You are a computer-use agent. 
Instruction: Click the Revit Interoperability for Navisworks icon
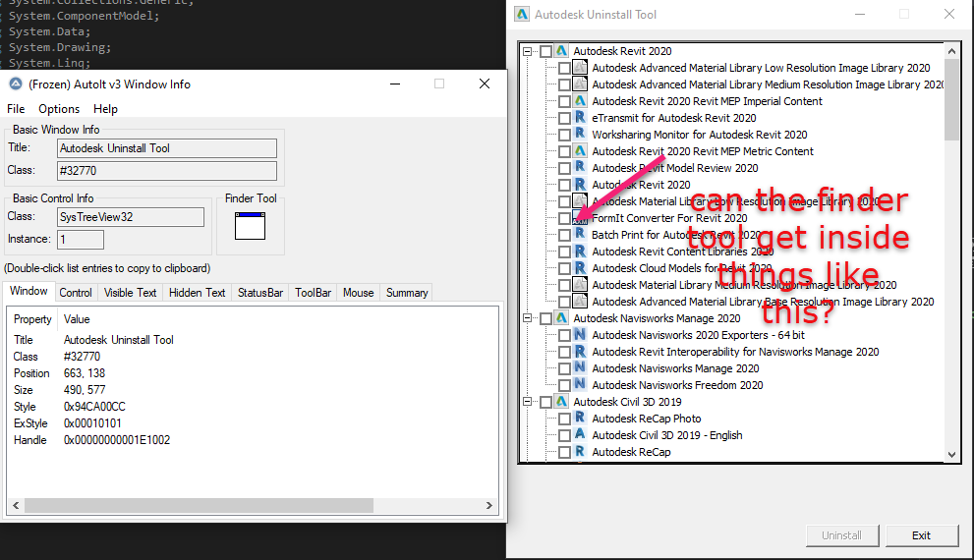pos(580,352)
